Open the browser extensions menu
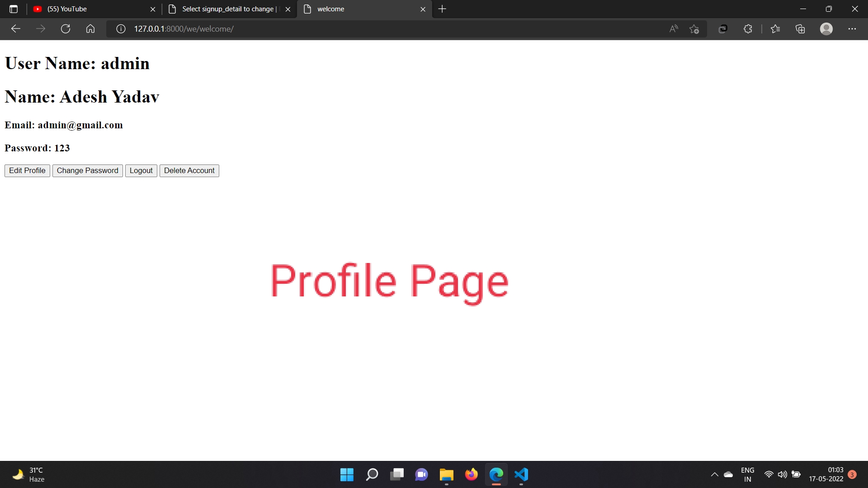This screenshot has height=488, width=868. tap(748, 28)
